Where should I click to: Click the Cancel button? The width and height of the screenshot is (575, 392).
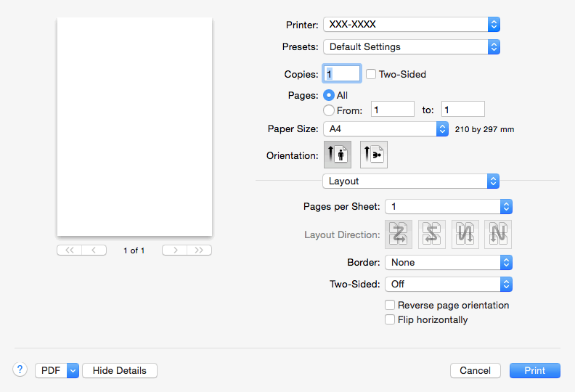point(476,371)
